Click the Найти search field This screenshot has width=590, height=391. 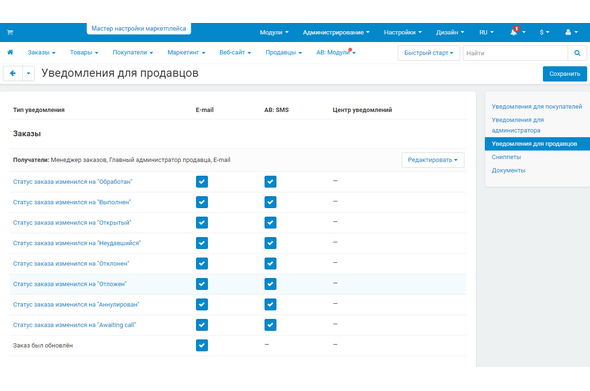[515, 53]
